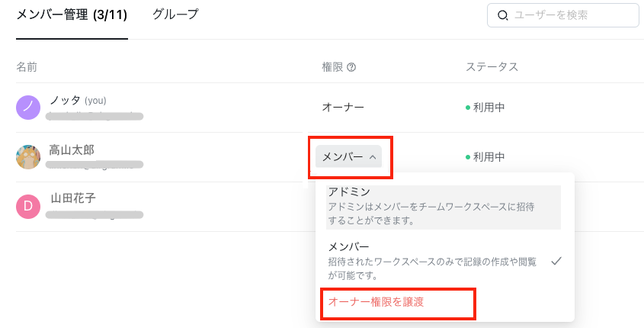Open the メンバー管理 (3/11) tab

click(72, 15)
